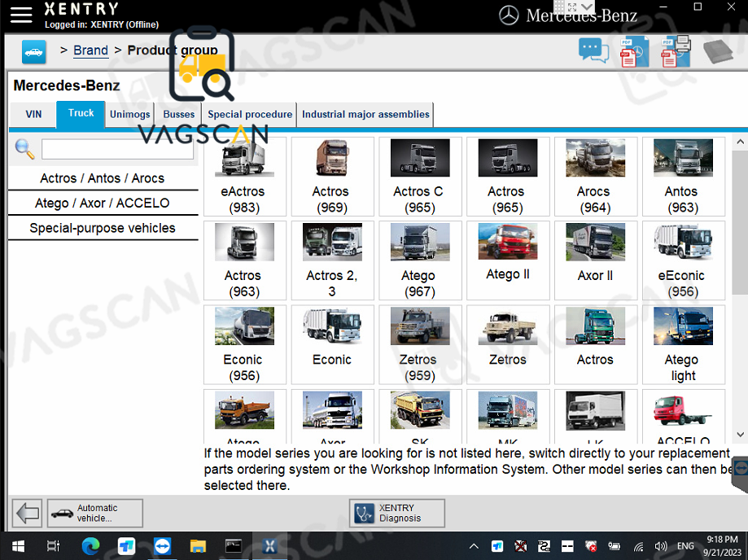Open Industrial major assemblies tab
748x560 pixels.
point(365,115)
